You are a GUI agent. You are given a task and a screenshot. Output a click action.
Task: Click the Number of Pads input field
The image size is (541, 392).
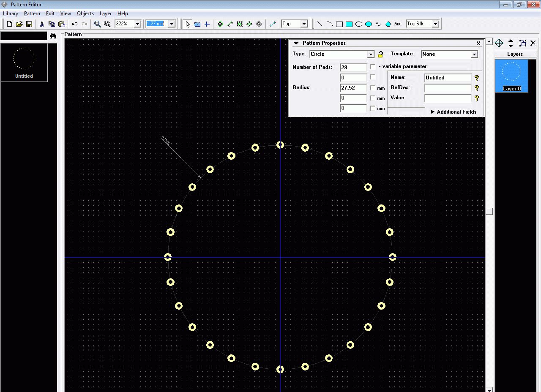353,68
